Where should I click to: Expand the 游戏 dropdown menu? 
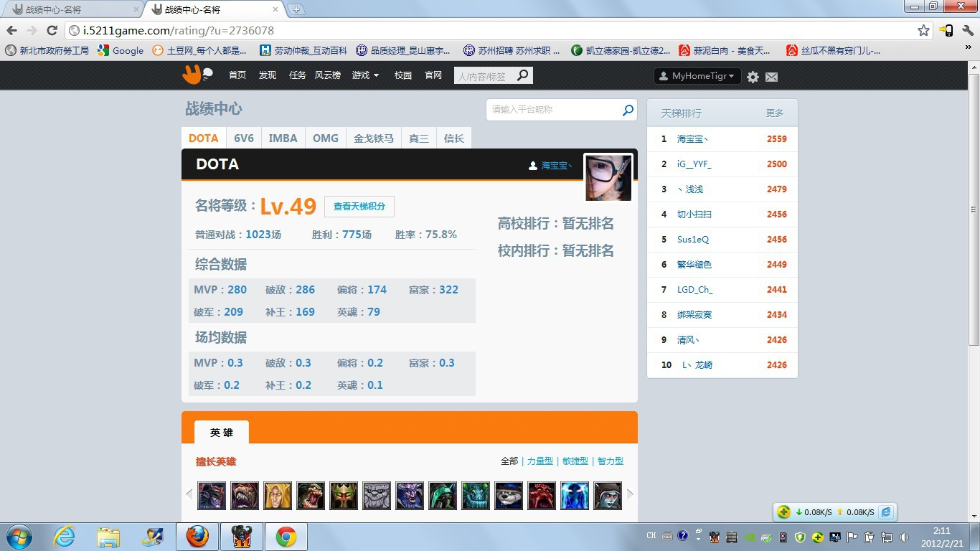coord(365,75)
